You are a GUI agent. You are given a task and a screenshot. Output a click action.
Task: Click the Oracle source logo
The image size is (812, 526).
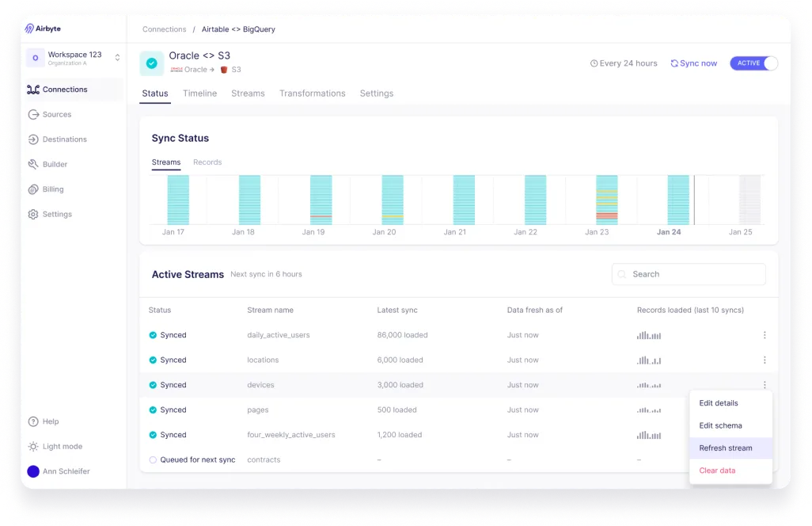[x=176, y=70]
